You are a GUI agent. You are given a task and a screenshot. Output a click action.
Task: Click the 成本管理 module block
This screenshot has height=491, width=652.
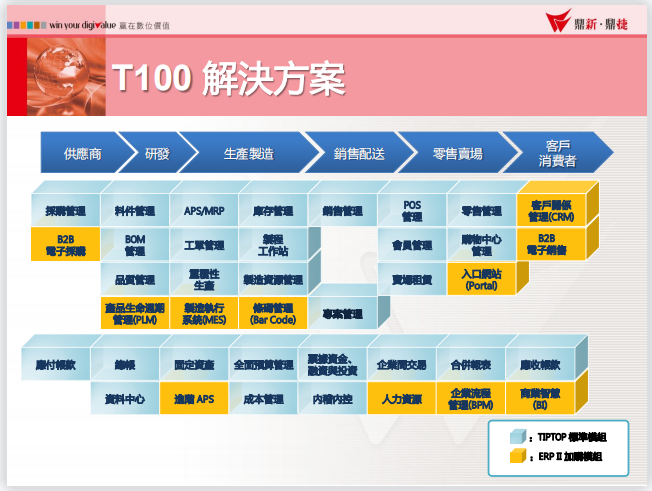pos(263,398)
